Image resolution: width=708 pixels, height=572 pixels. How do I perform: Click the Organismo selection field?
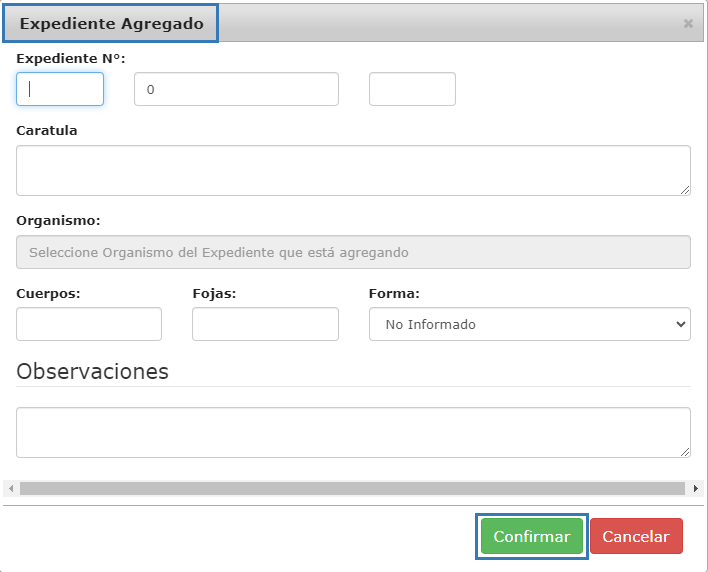coord(353,253)
